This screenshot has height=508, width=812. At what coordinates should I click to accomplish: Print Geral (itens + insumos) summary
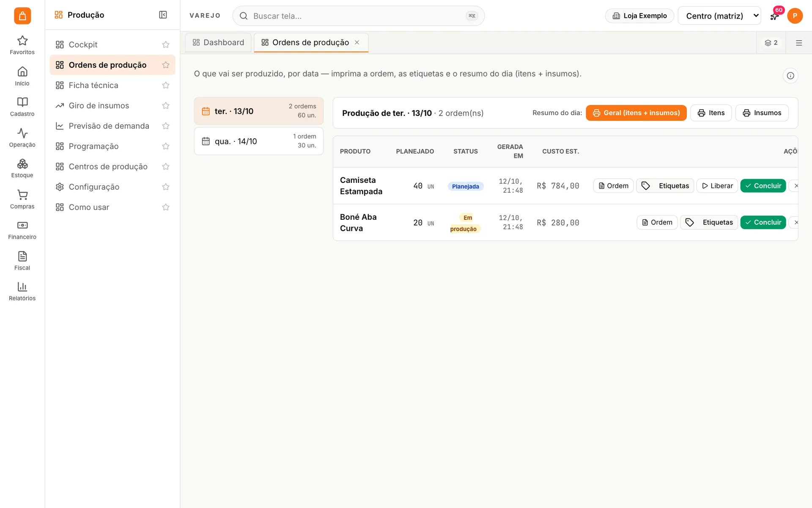(636, 113)
